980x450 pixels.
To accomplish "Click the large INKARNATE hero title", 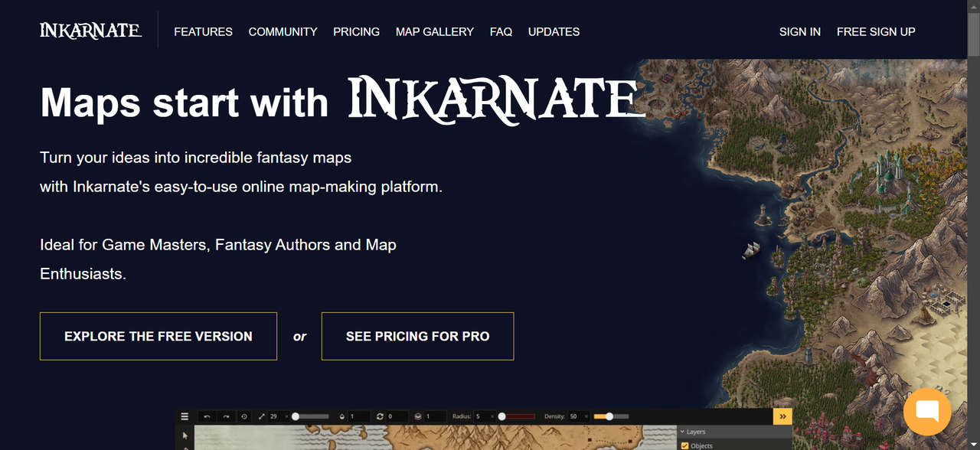I will pyautogui.click(x=496, y=100).
